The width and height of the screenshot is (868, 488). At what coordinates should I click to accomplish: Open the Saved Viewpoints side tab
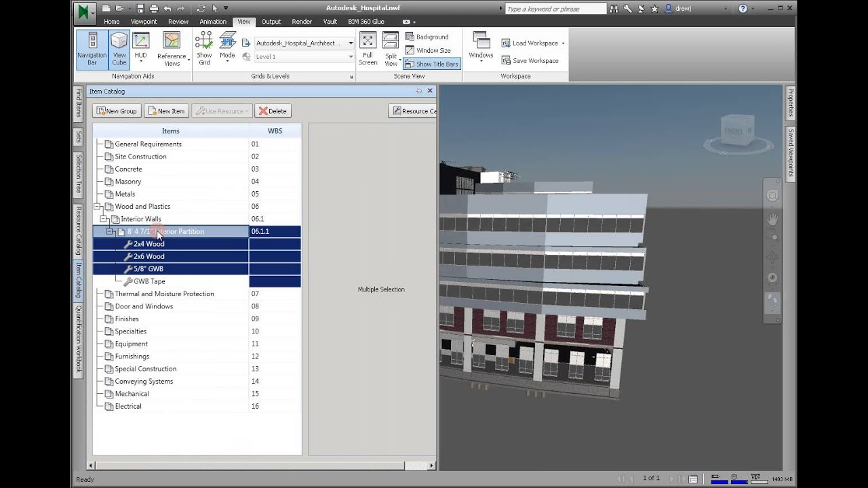pyautogui.click(x=790, y=152)
